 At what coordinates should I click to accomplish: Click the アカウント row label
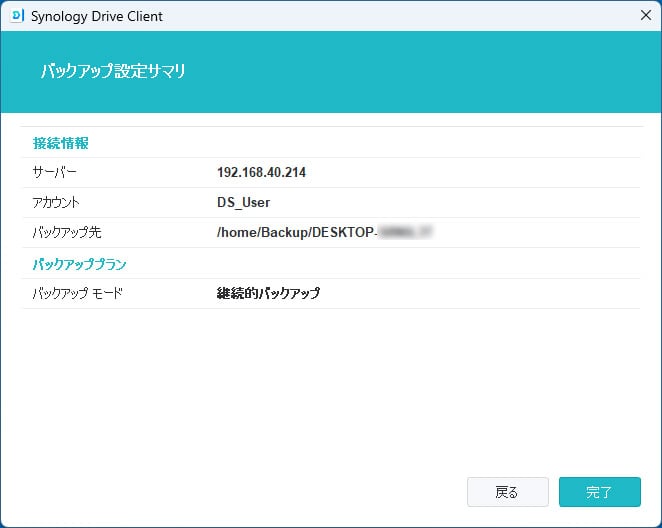57,202
